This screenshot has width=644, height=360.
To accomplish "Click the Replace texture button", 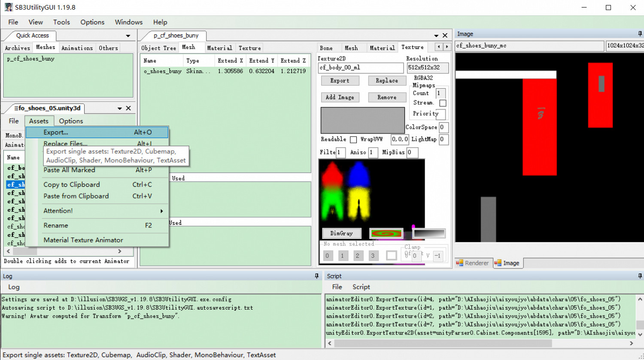I will coord(386,81).
